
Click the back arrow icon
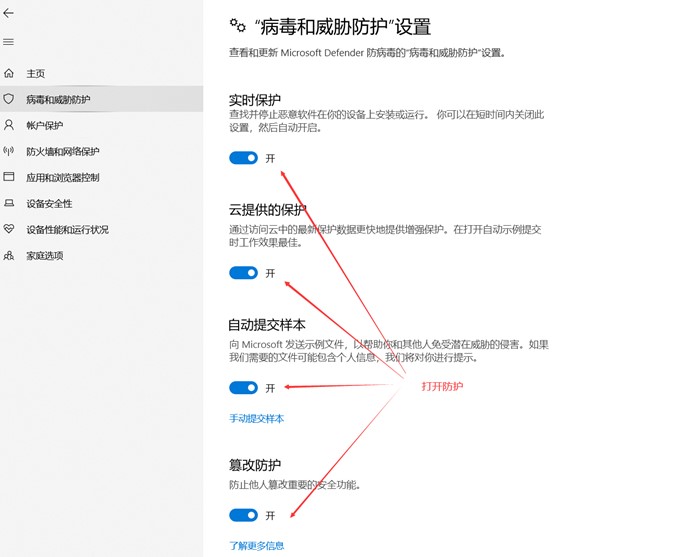click(9, 14)
